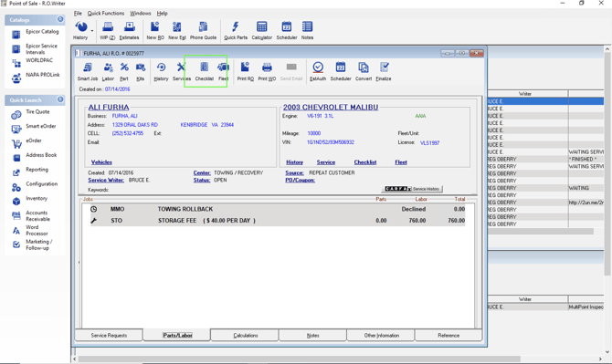Add Labor in the repair order toolbar
612x364 pixels.
108,72
